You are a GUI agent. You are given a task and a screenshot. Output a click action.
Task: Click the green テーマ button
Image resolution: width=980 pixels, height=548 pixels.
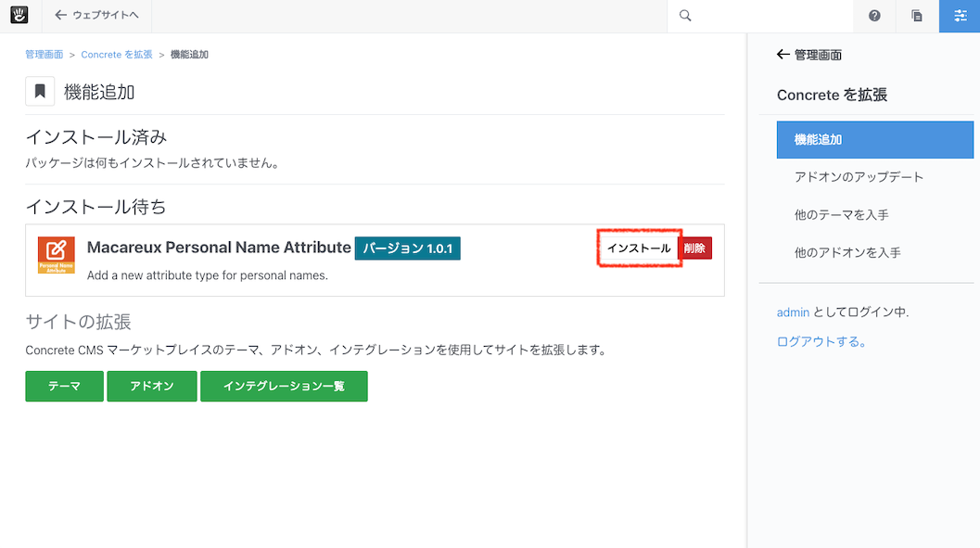pyautogui.click(x=64, y=386)
